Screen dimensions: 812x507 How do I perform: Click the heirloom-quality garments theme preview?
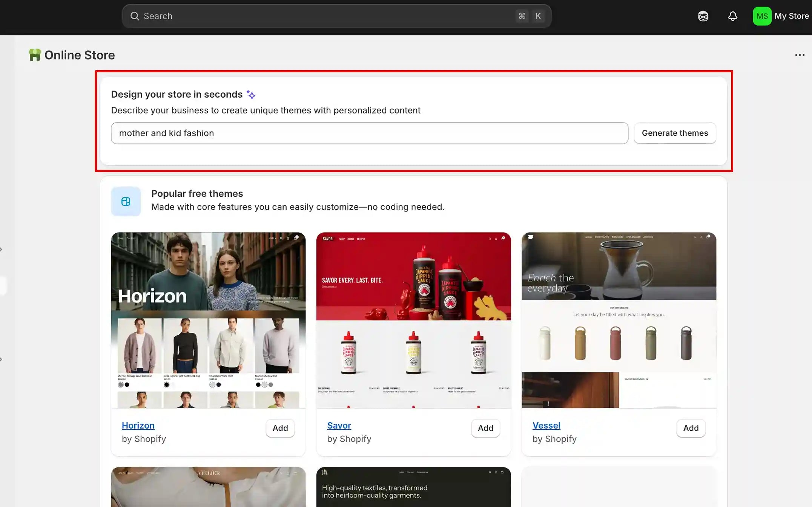pyautogui.click(x=413, y=487)
